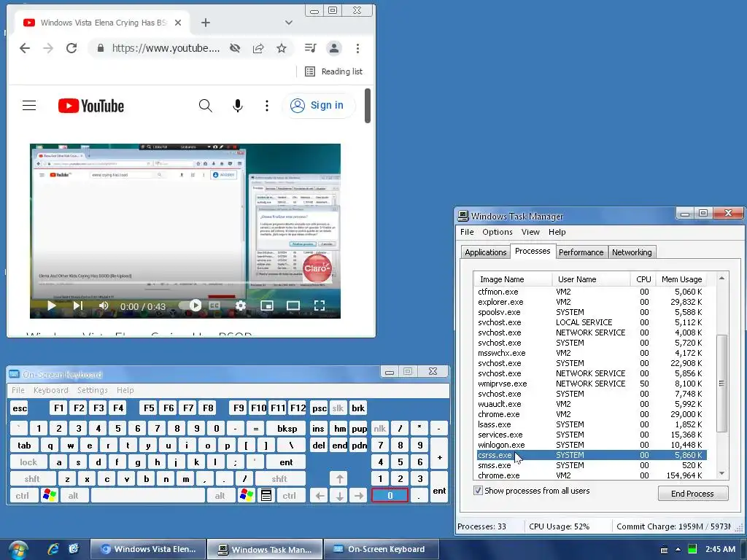The width and height of the screenshot is (747, 560).
Task: Toggle YouTube autoplay switch
Action: pos(190,306)
